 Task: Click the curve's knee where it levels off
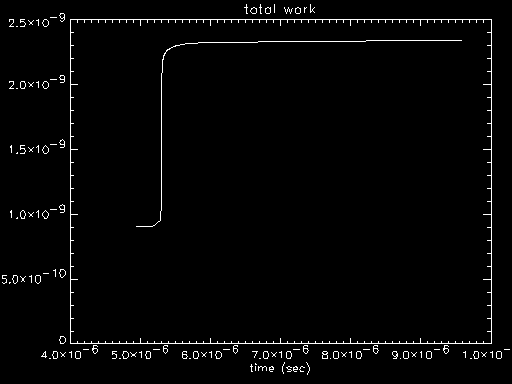point(167,50)
